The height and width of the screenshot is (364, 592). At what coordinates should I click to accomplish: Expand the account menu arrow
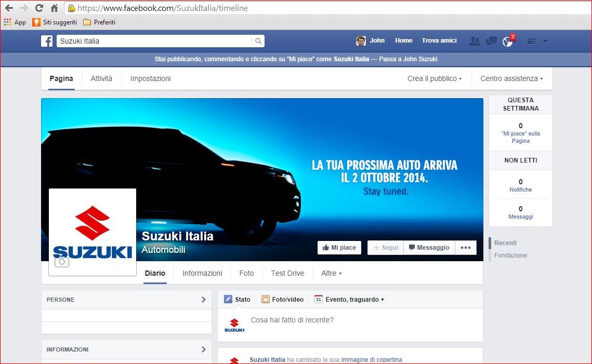[545, 41]
